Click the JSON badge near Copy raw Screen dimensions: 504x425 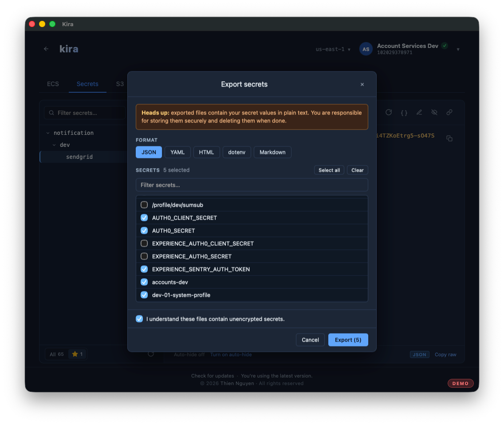click(419, 354)
